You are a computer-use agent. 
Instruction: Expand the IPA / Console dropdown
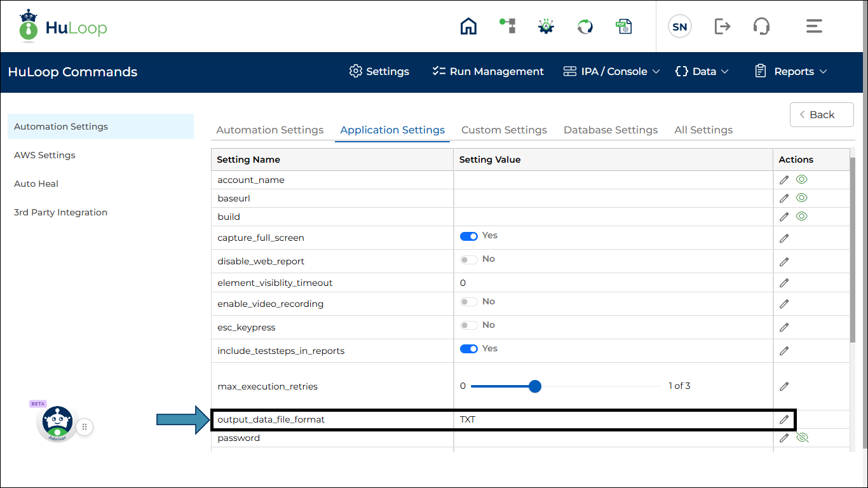(x=612, y=72)
